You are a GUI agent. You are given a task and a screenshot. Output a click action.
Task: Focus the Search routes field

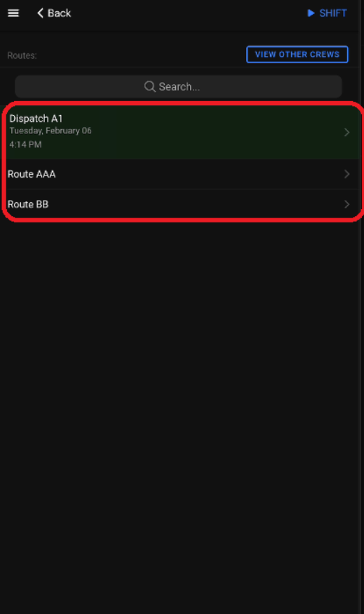(x=178, y=86)
